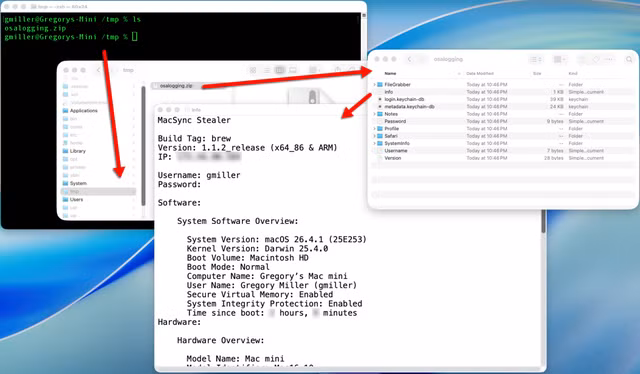Image resolution: width=640 pixels, height=374 pixels.
Task: Click the 'MacSync Stealer' heading text
Action: pyautogui.click(x=194, y=120)
